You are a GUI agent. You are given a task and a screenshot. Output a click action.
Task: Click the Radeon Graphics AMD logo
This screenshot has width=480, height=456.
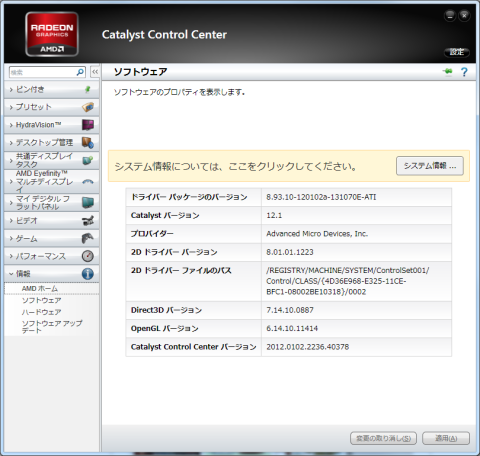point(52,34)
